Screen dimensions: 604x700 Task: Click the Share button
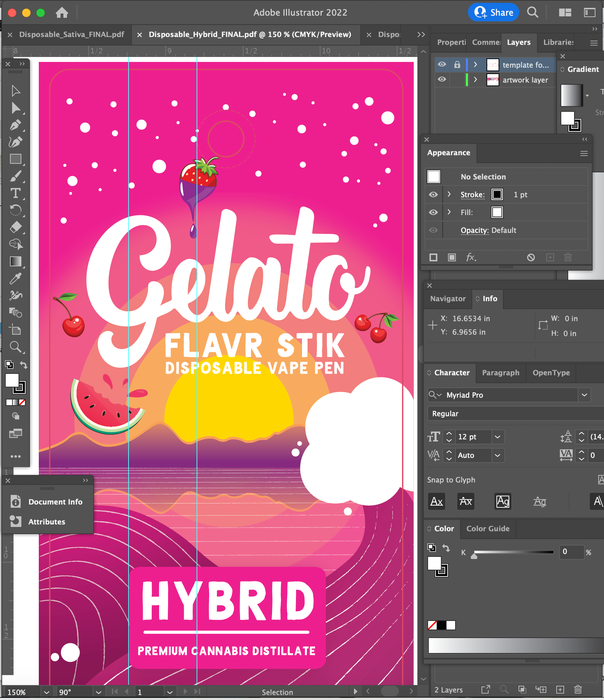[x=494, y=12]
